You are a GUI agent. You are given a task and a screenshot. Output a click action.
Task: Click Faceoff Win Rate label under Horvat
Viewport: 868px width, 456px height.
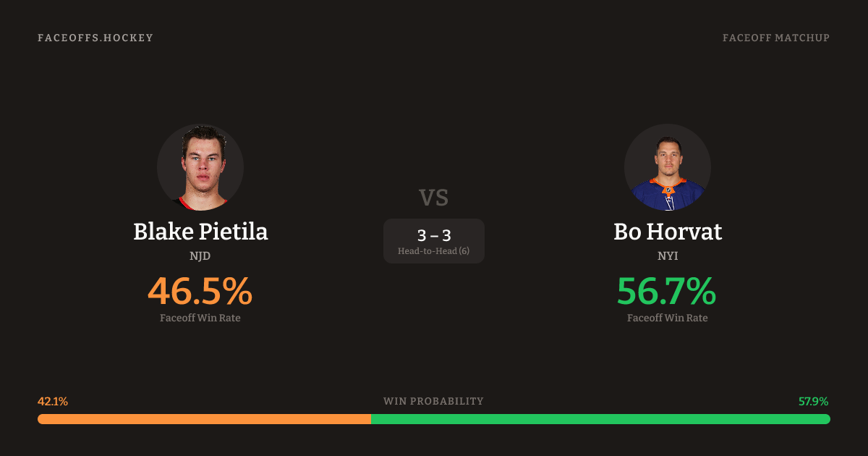(667, 318)
